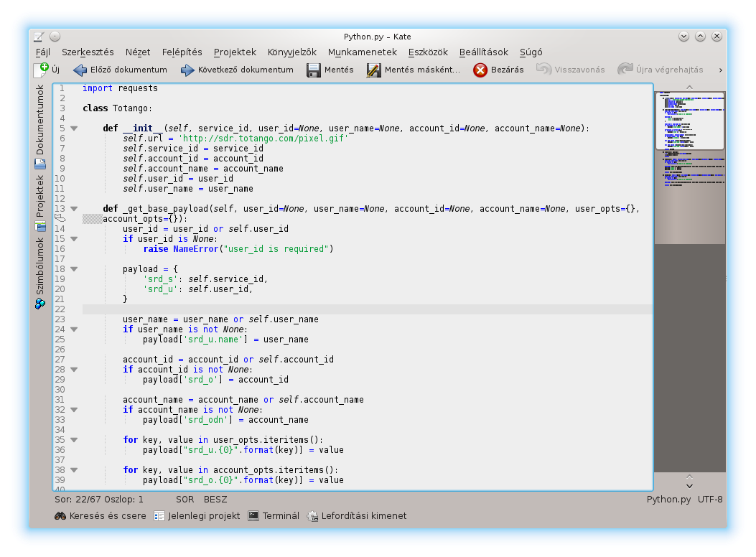Collapse the __init__ method fold at line 5
The height and width of the screenshot is (557, 756).
(74, 128)
